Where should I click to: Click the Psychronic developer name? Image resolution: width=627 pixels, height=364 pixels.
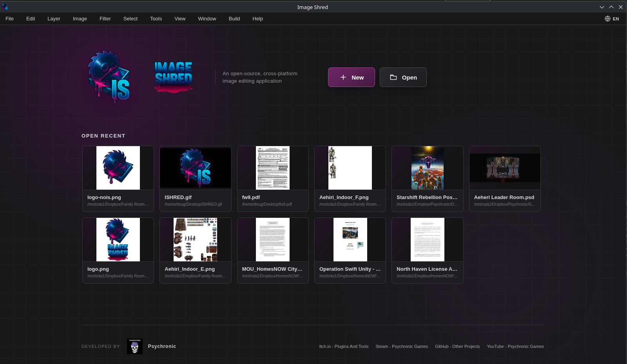tap(162, 346)
